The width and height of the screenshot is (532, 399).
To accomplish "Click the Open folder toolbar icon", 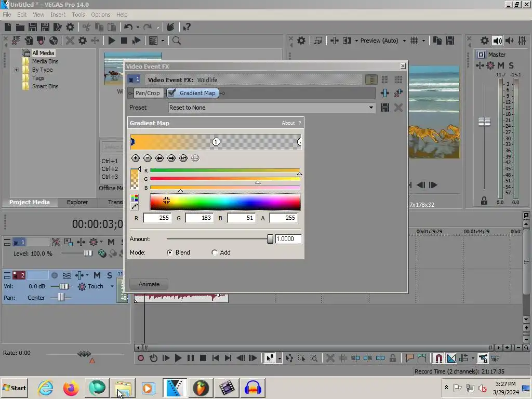I will click(x=20, y=27).
